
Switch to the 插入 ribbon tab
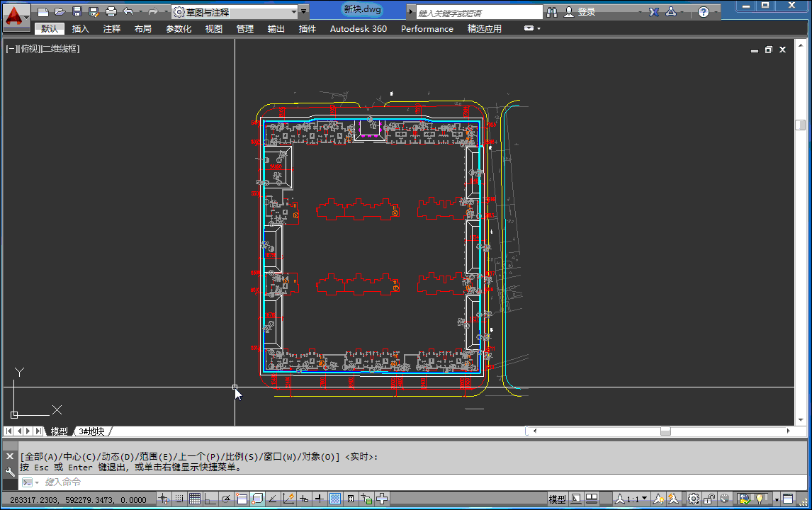(x=80, y=28)
